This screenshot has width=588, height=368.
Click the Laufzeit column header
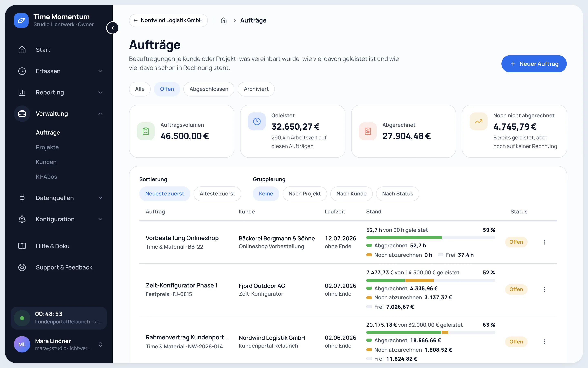tap(335, 212)
